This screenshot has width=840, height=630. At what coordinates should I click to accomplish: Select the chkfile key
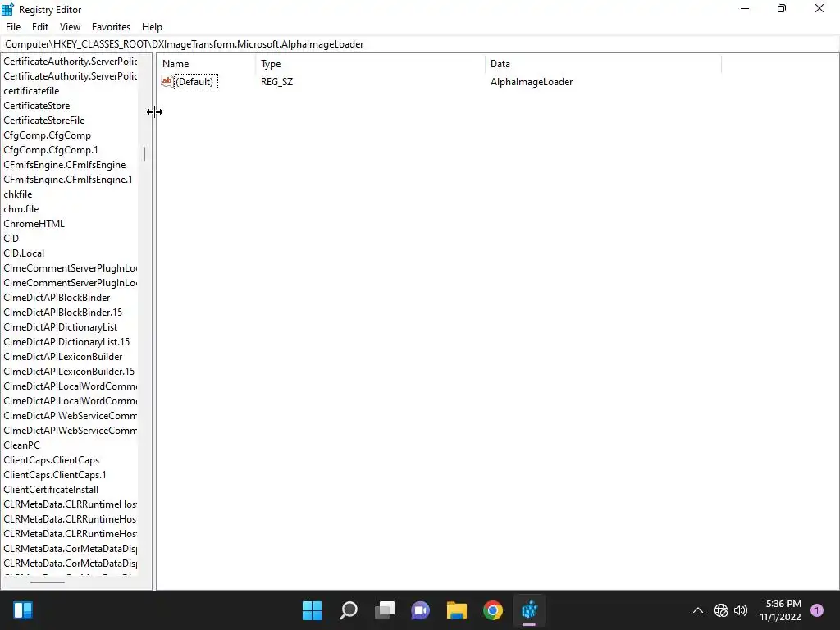pyautogui.click(x=18, y=194)
